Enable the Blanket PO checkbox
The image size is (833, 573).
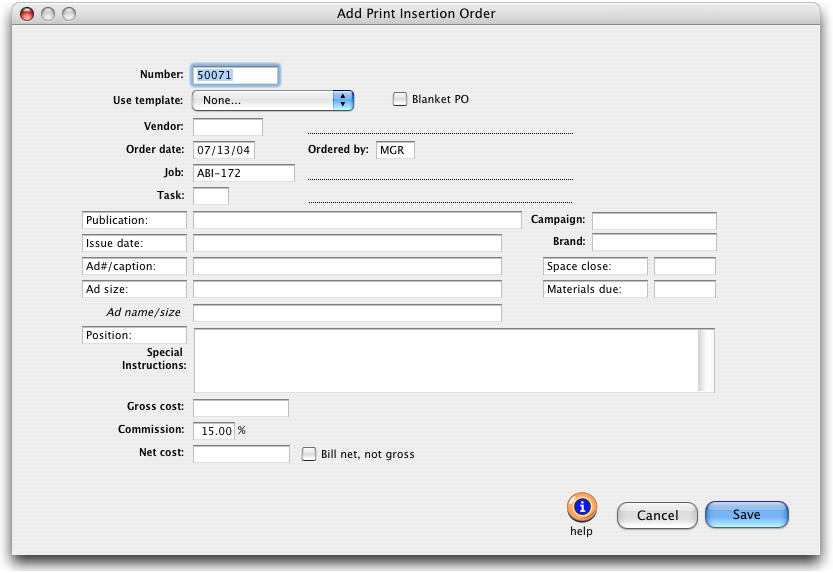400,99
